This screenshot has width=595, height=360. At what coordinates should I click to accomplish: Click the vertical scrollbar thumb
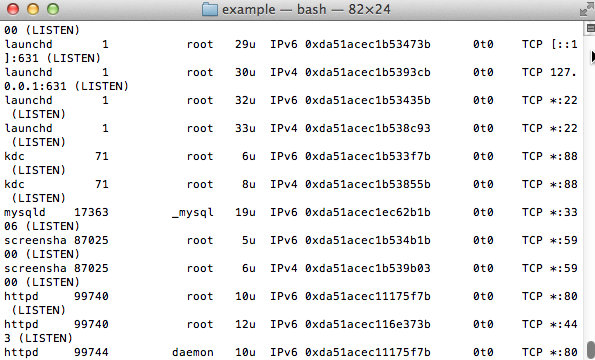[591, 350]
